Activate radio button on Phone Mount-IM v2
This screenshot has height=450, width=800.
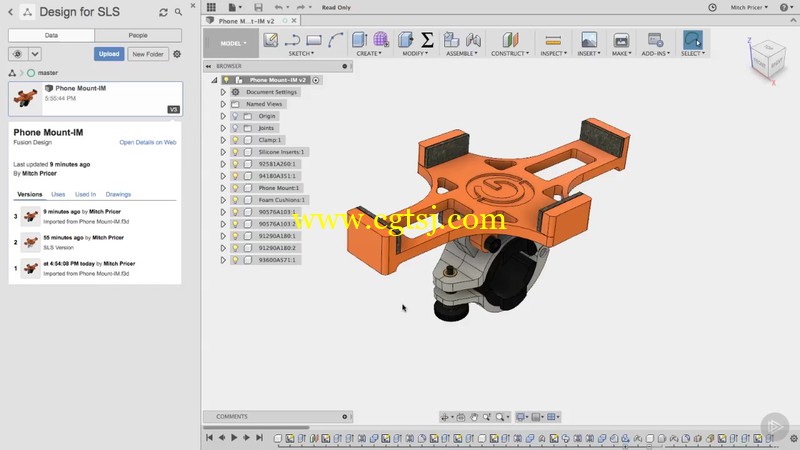[316, 80]
